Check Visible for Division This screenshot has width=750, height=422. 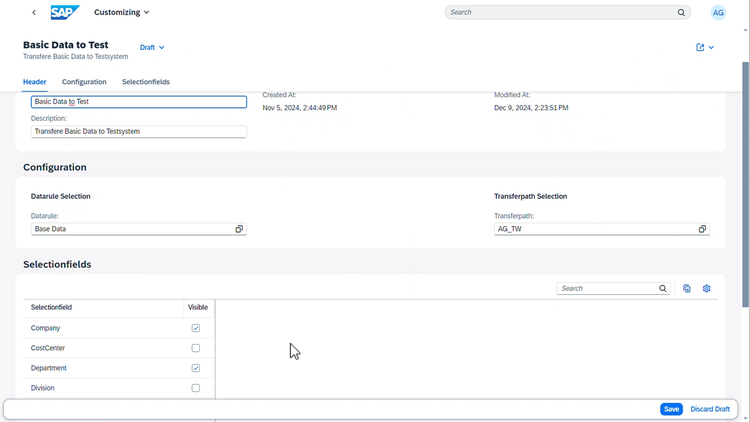tap(196, 388)
